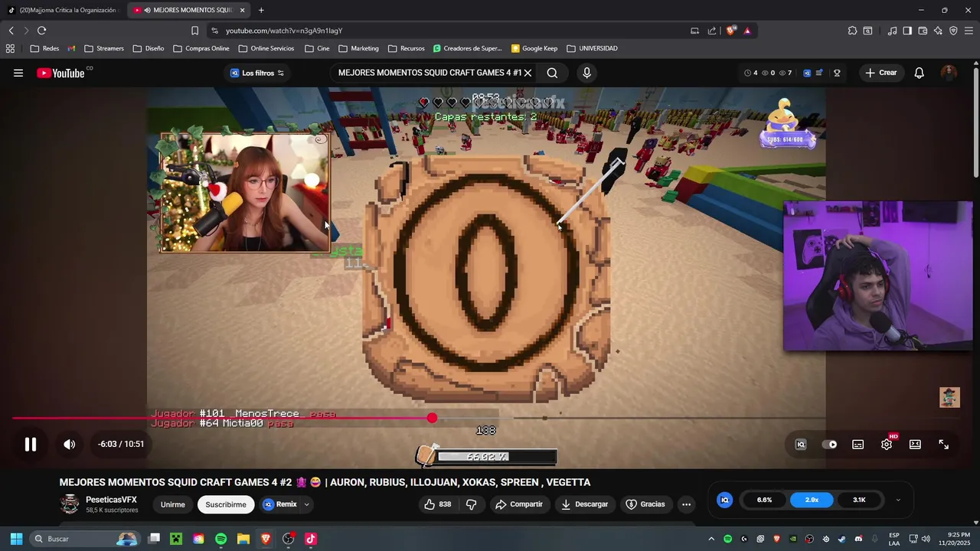Open the apps grid in bookmarks bar
The image size is (980, 551).
tap(10, 48)
